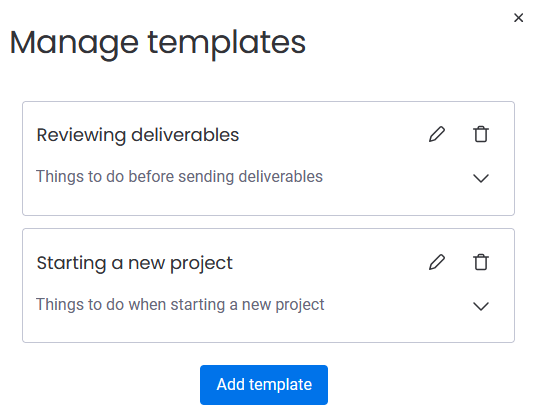Screen dimensions: 536x420
Task: Remove the first template using its trash can
Action: (481, 134)
